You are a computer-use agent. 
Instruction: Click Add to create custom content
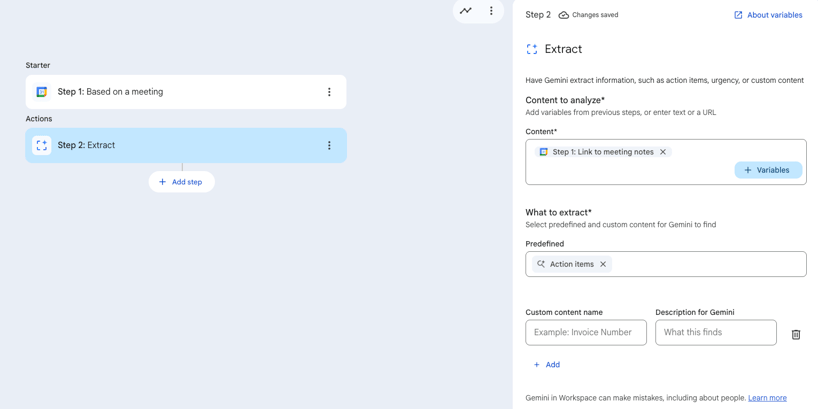click(x=546, y=365)
